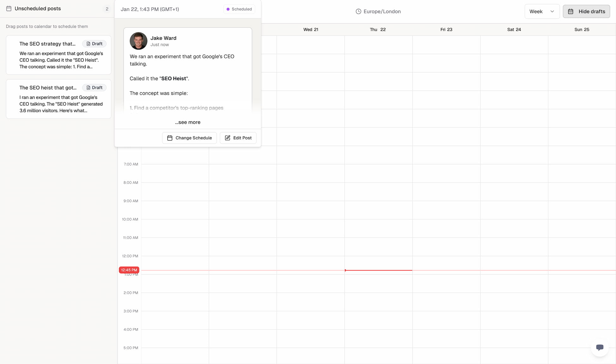Image resolution: width=616 pixels, height=364 pixels.
Task: Select the Sat 24 day header
Action: [514, 29]
